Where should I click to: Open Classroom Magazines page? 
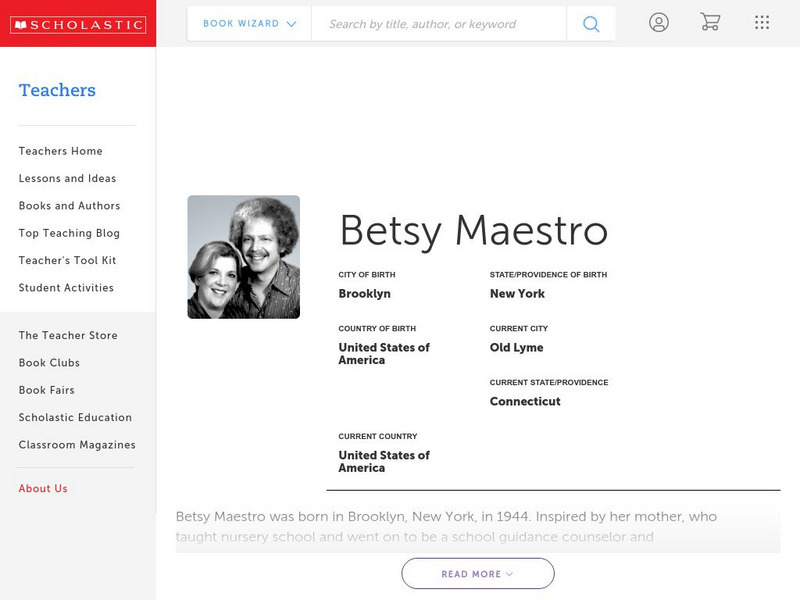[x=76, y=444]
